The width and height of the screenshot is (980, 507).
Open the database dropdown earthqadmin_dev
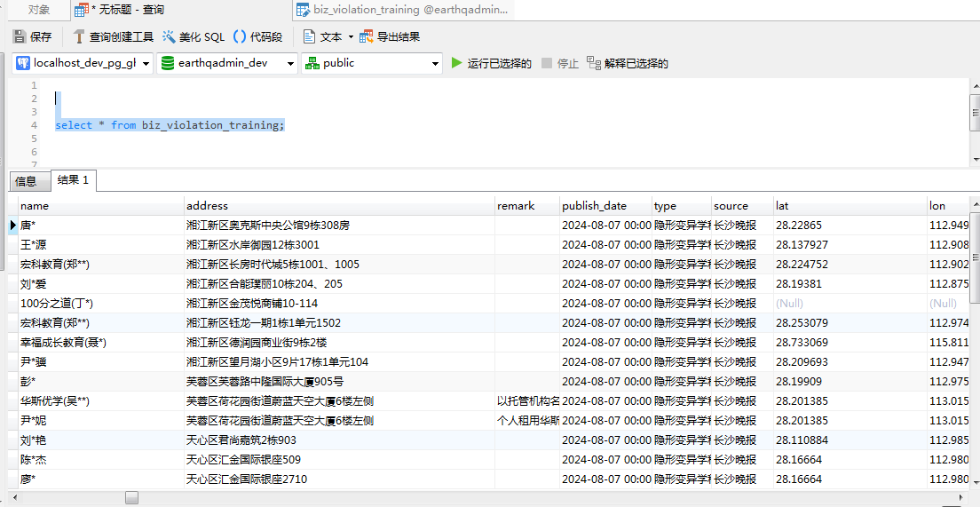pos(227,63)
